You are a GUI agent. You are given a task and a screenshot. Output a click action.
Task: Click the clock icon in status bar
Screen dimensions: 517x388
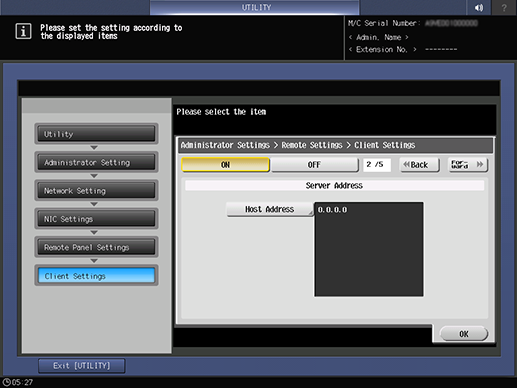pyautogui.click(x=6, y=382)
